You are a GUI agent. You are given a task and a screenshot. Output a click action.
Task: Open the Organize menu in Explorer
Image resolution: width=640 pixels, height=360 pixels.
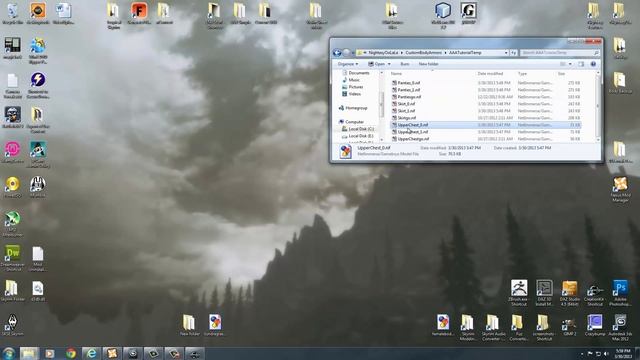(x=348, y=64)
